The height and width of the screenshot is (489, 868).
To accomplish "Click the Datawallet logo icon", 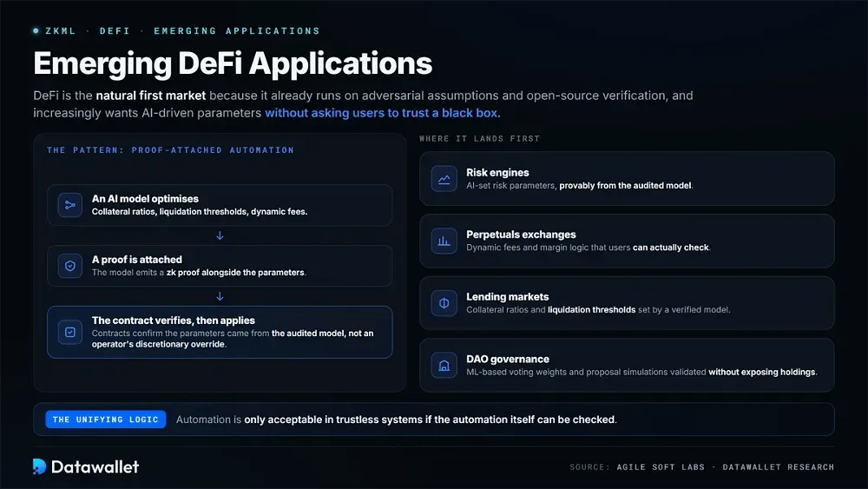I will tap(39, 466).
